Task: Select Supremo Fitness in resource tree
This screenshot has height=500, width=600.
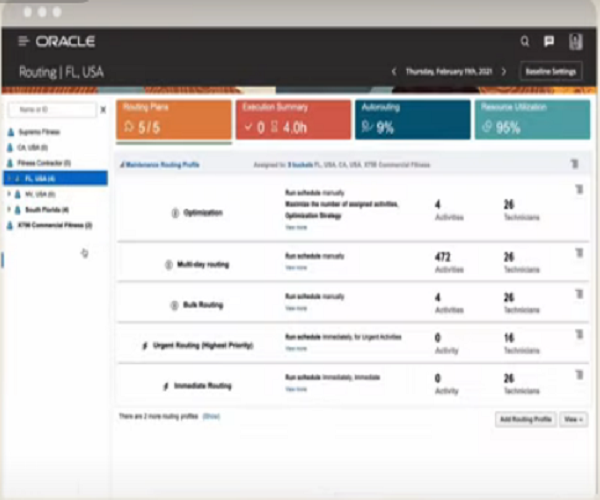Action: [x=39, y=132]
